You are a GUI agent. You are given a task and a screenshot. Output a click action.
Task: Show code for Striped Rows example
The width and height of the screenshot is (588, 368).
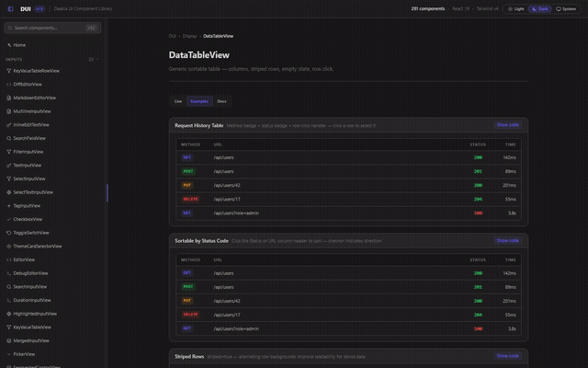[x=508, y=356]
